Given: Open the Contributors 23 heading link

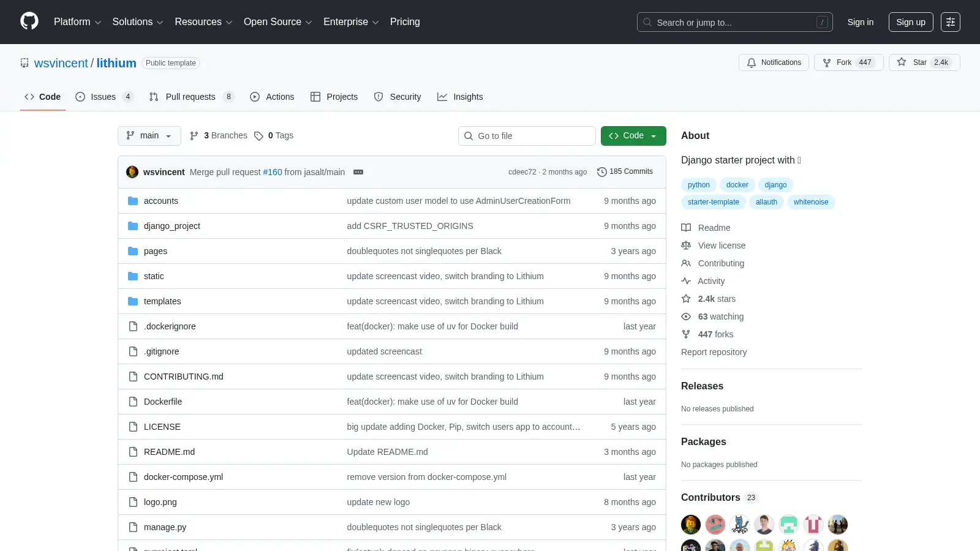Looking at the screenshot, I should (720, 498).
